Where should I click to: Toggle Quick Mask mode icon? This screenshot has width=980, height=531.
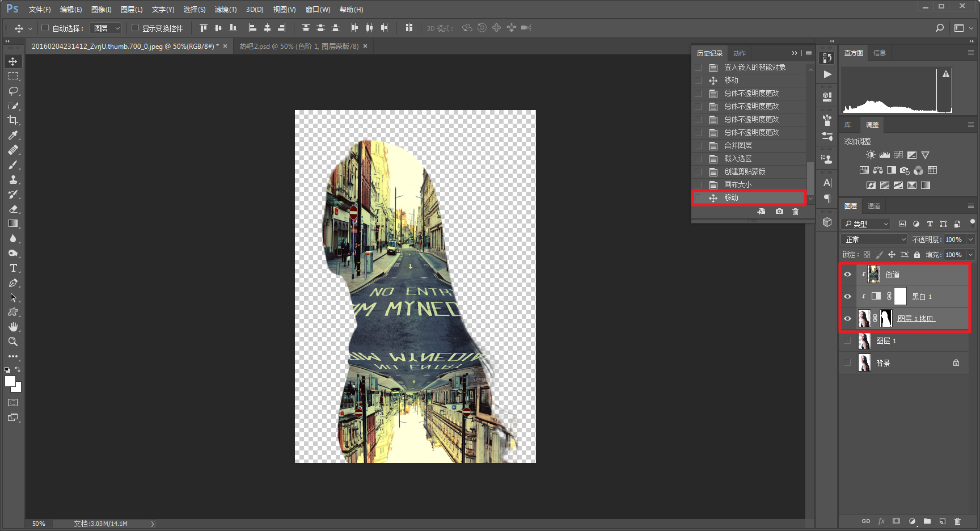pyautogui.click(x=13, y=403)
